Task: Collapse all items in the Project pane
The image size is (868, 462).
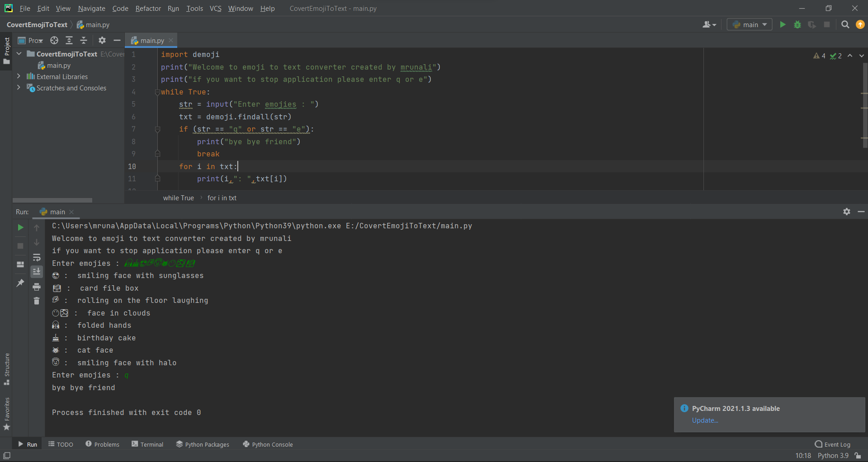Action: 84,40
